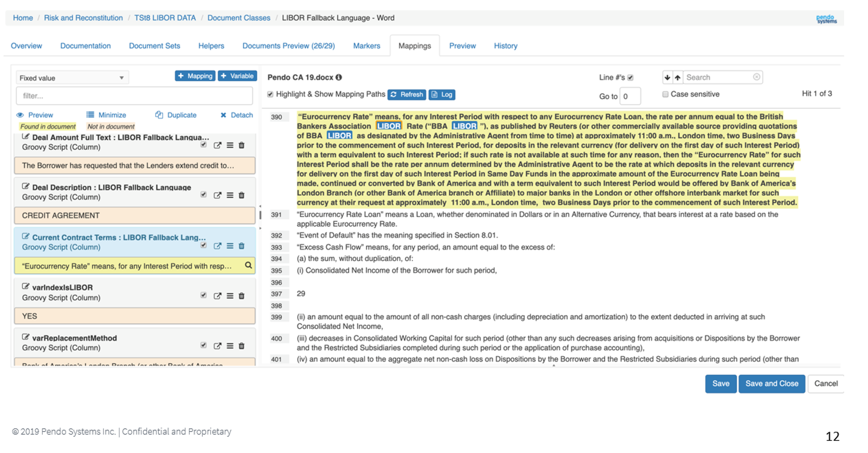Click the + Variable button
The width and height of the screenshot is (868, 453).
[237, 76]
